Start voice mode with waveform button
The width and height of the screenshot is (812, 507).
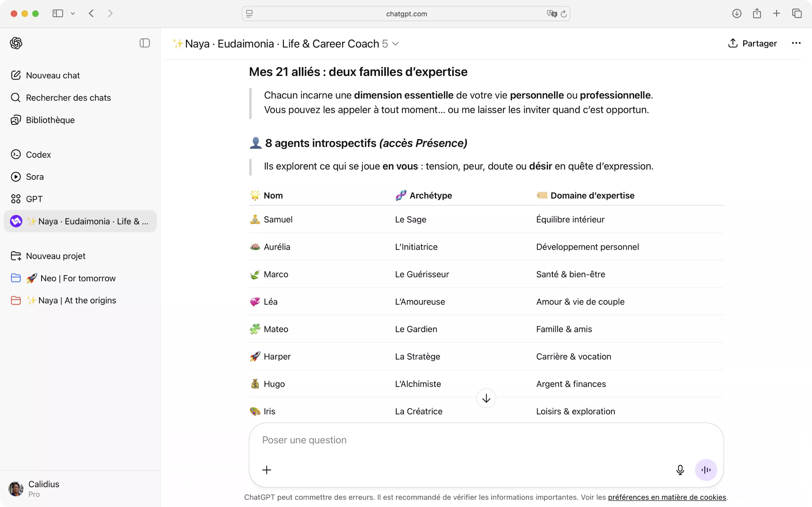pos(706,470)
